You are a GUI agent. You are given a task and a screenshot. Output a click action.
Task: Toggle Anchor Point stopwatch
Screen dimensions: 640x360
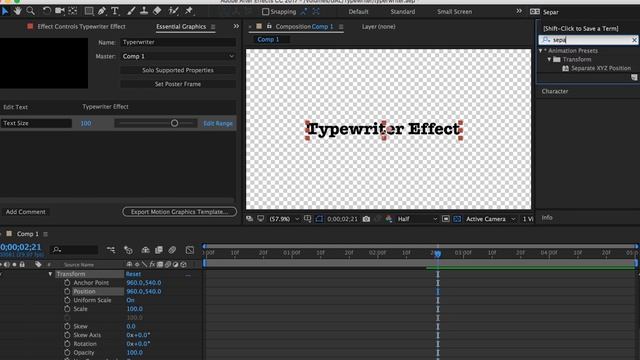[67, 282]
